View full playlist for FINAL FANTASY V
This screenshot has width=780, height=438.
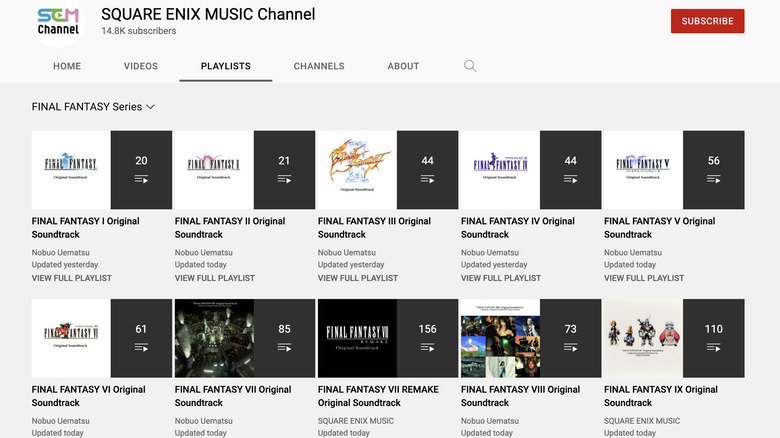pos(644,278)
